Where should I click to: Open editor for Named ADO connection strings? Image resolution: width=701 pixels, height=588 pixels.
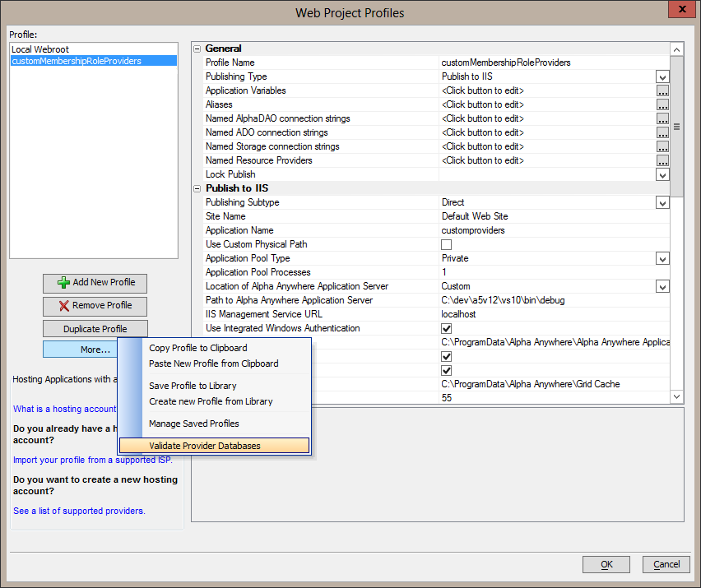(x=662, y=132)
